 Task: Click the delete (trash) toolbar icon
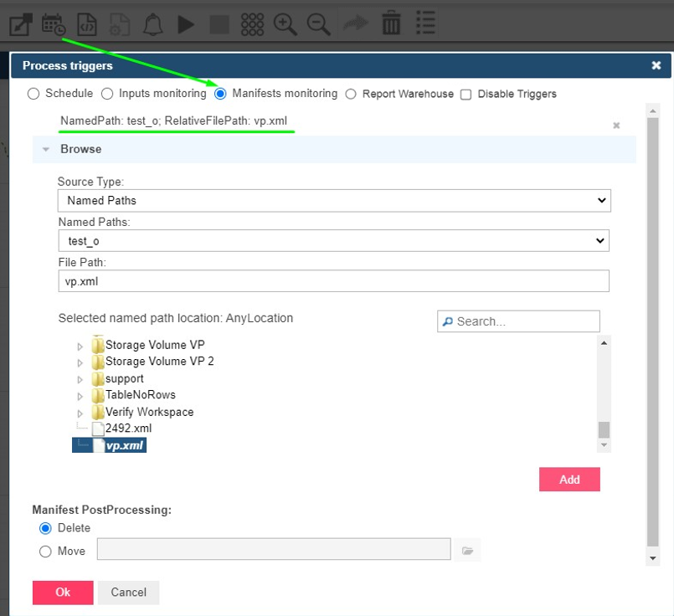click(x=390, y=24)
